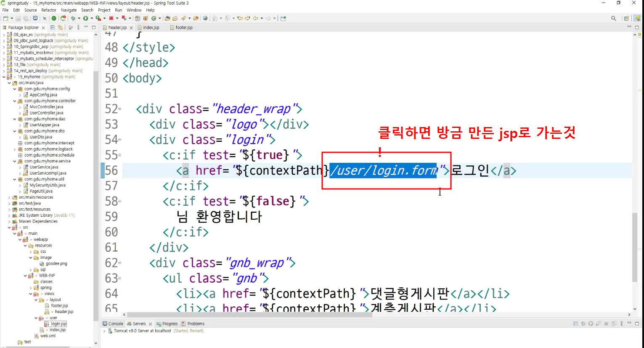This screenshot has width=644, height=348.
Task: Close the header.jsp editor tab
Action: pos(131,28)
